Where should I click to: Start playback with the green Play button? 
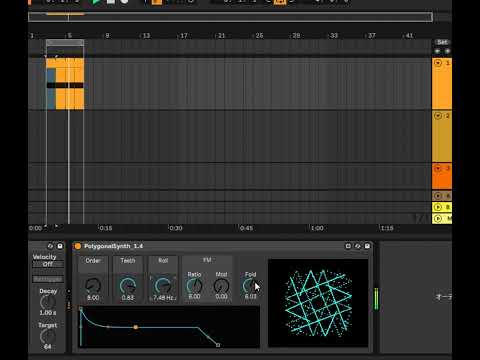click(x=96, y=2)
